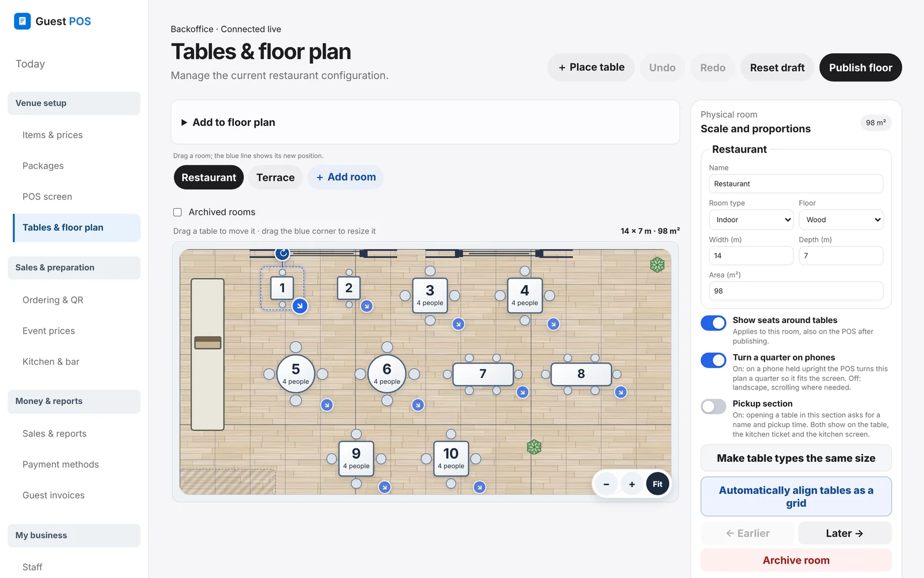Screen dimensions: 924x578
Task: Zoom out the floor plan with minus button
Action: [x=606, y=484]
